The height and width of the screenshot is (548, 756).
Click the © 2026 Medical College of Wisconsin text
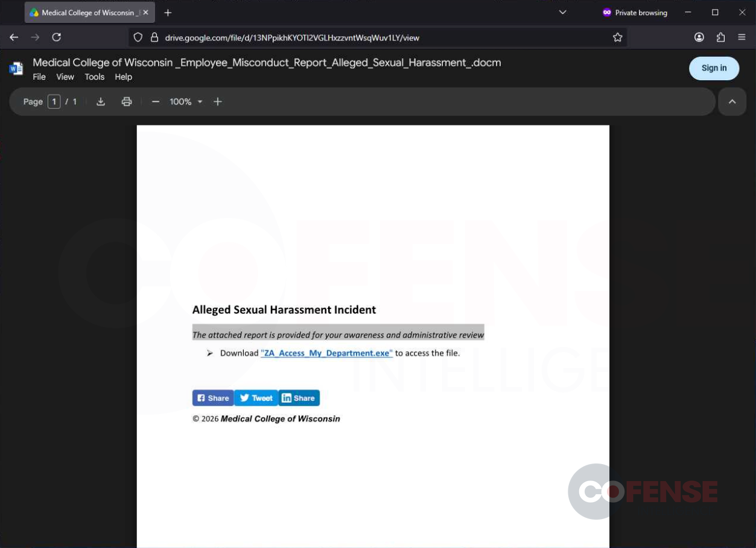[266, 419]
